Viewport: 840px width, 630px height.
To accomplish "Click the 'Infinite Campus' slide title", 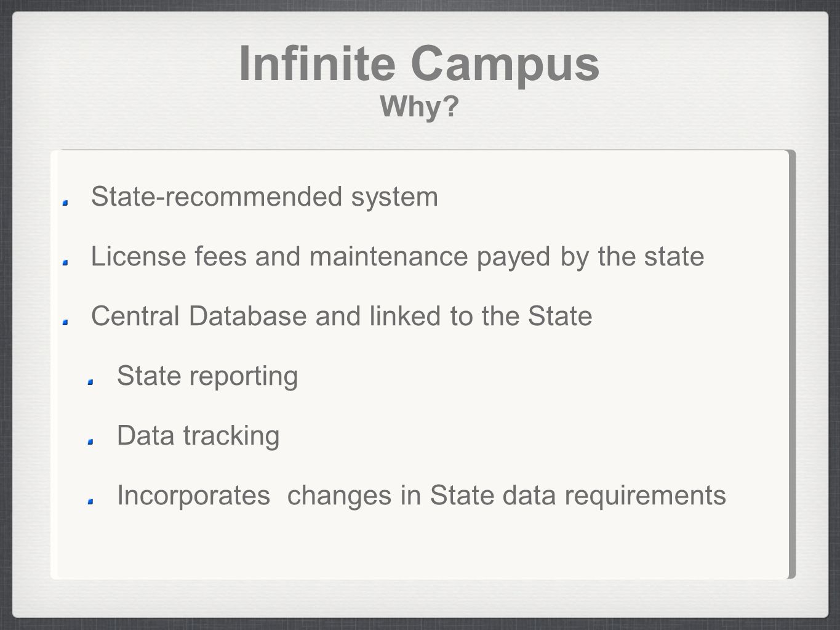I will (x=419, y=64).
